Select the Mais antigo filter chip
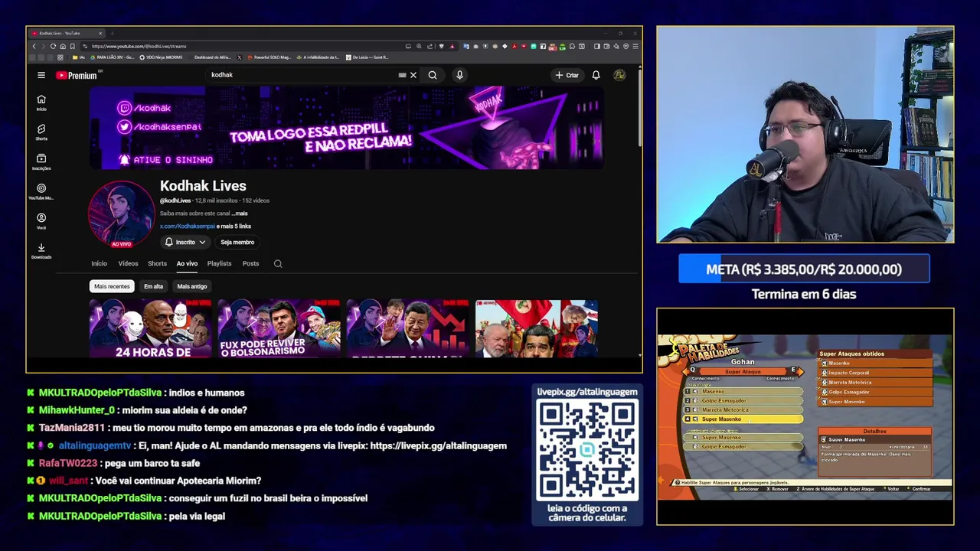Viewport: 980px width, 551px height. 192,286
